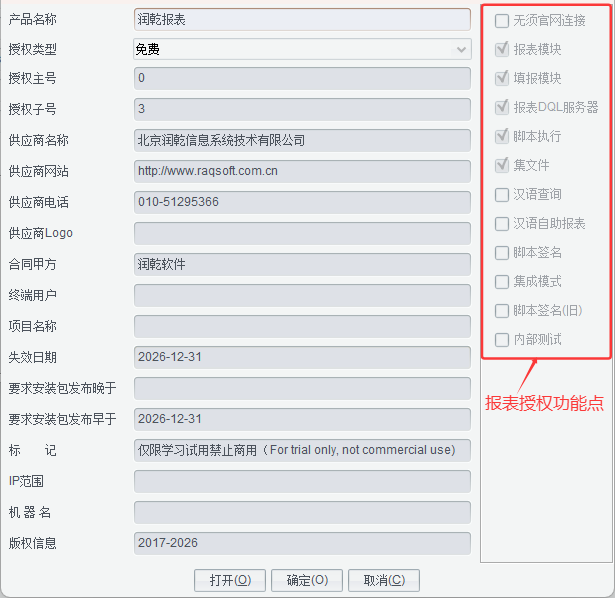
Task: Open the 授权类型 dropdown
Action: point(301,48)
